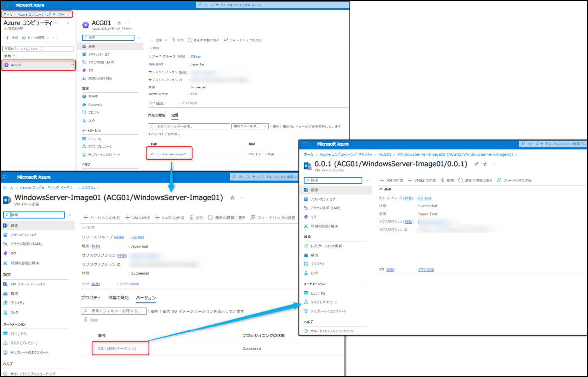The height and width of the screenshot is (377, 588).
Task: Click the ホーム breadcrumb in the ACG01 gallery window
Action: pyautogui.click(x=8, y=15)
